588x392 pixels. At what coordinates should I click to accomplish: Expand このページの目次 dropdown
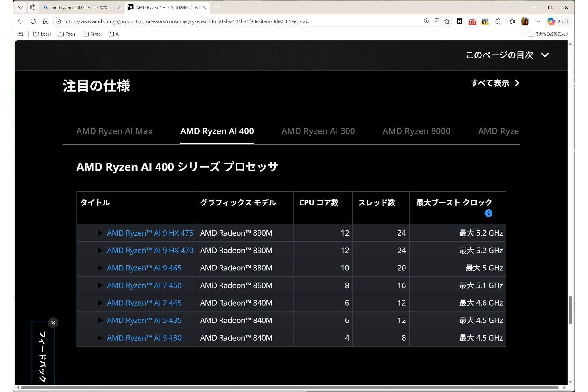pyautogui.click(x=507, y=55)
